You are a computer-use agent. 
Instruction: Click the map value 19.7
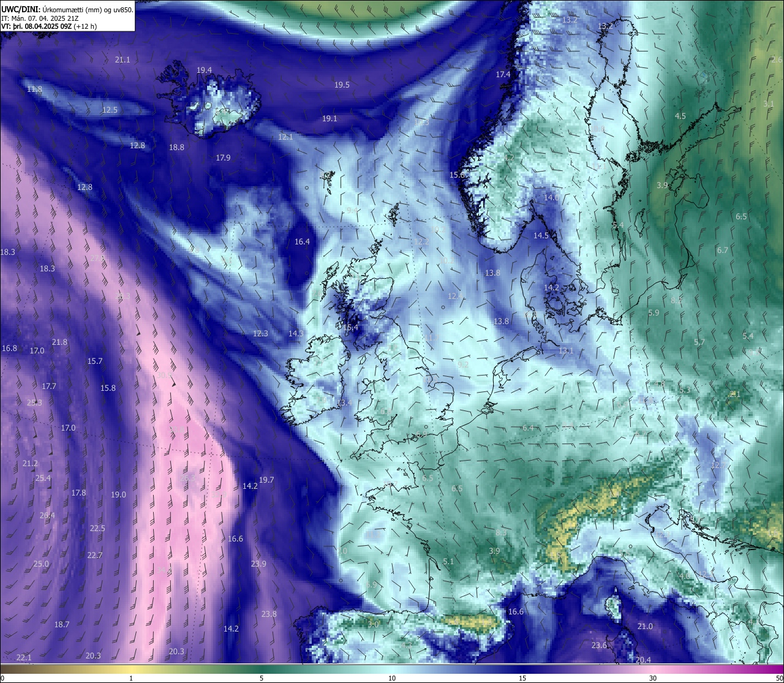coord(266,480)
